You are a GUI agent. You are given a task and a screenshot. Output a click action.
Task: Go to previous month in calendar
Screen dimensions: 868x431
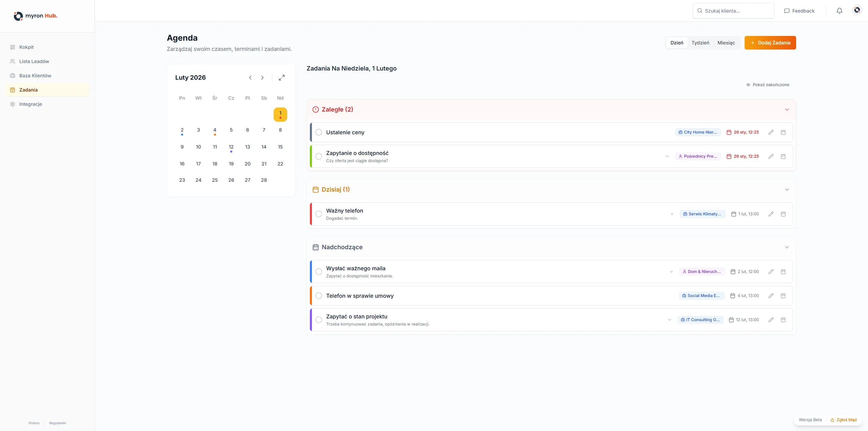(x=250, y=78)
